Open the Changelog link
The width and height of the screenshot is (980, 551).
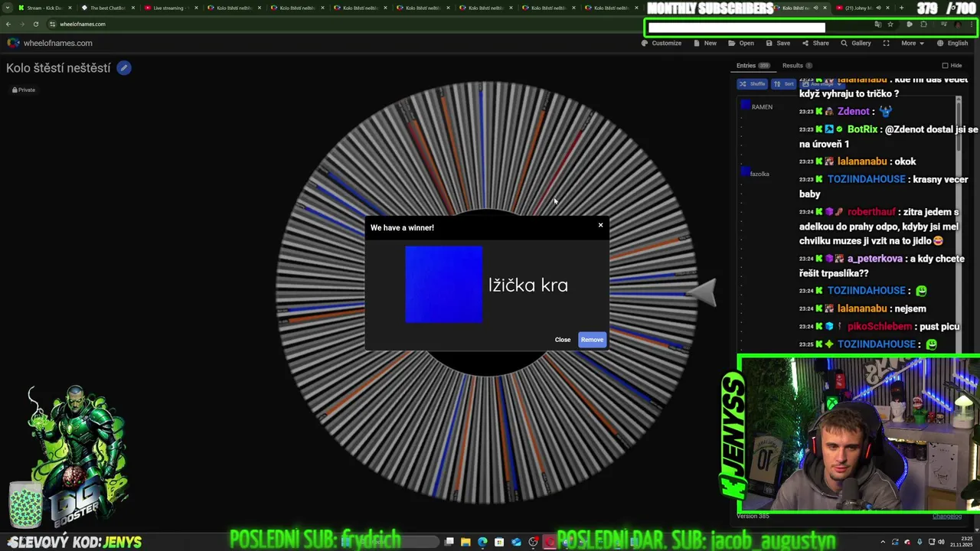click(947, 517)
